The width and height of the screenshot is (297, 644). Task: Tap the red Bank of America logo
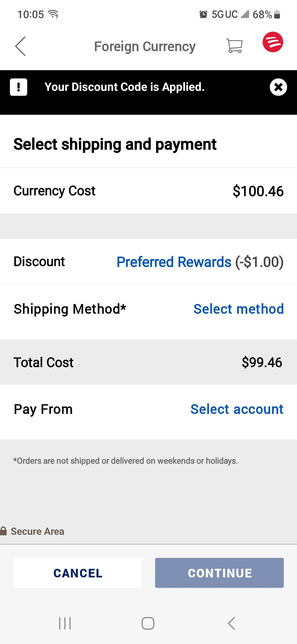pyautogui.click(x=273, y=42)
